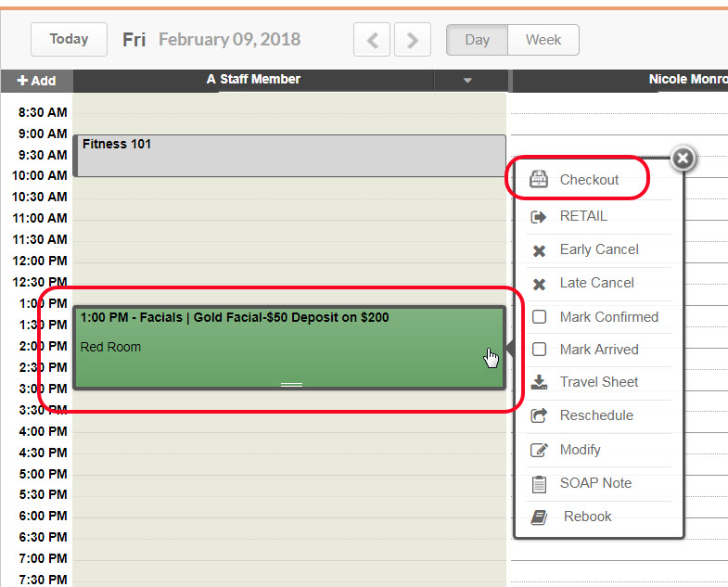Image resolution: width=728 pixels, height=587 pixels.
Task: Check the Mark Arrived checkbox
Action: [x=539, y=350]
